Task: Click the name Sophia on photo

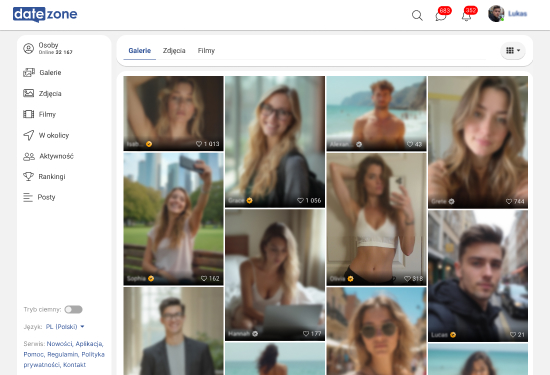Action: [136, 279]
